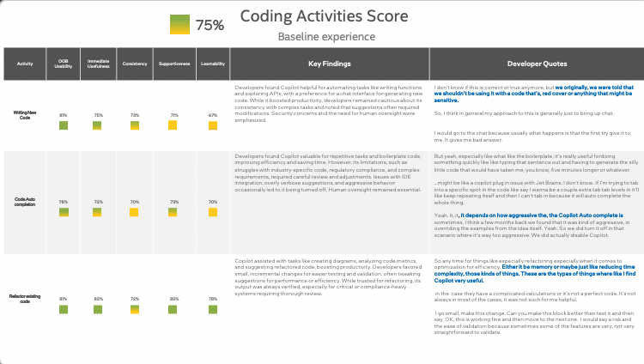Click the Immediate Usefulness column header
The height and width of the screenshot is (364, 644).
click(x=99, y=64)
